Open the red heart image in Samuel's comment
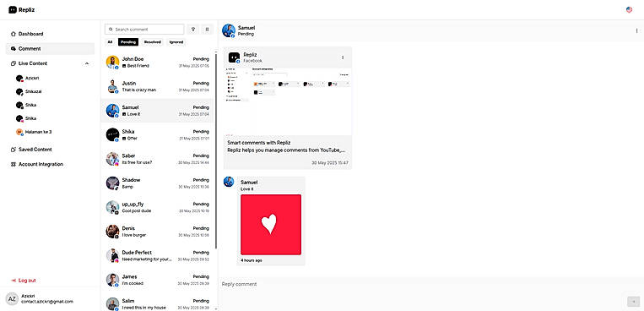The width and height of the screenshot is (644, 311). [x=271, y=225]
